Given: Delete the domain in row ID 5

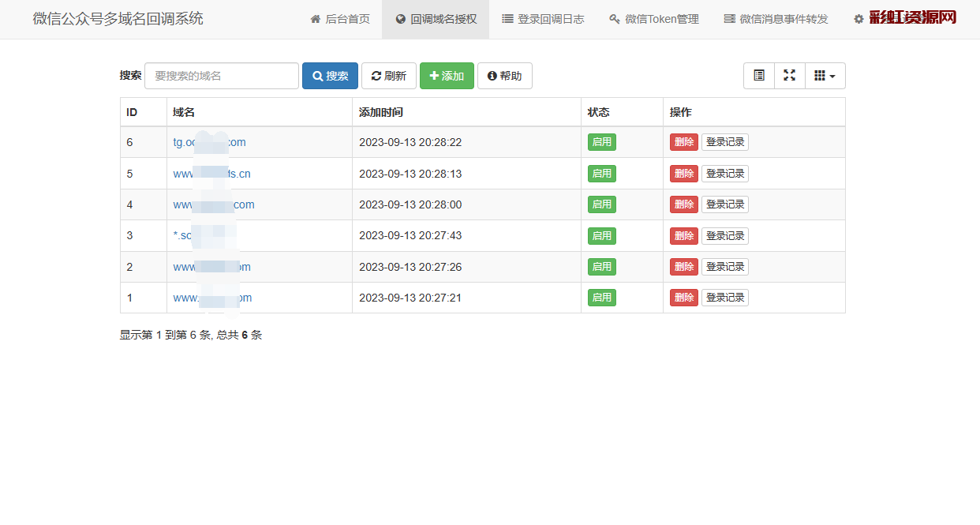Looking at the screenshot, I should (683, 174).
